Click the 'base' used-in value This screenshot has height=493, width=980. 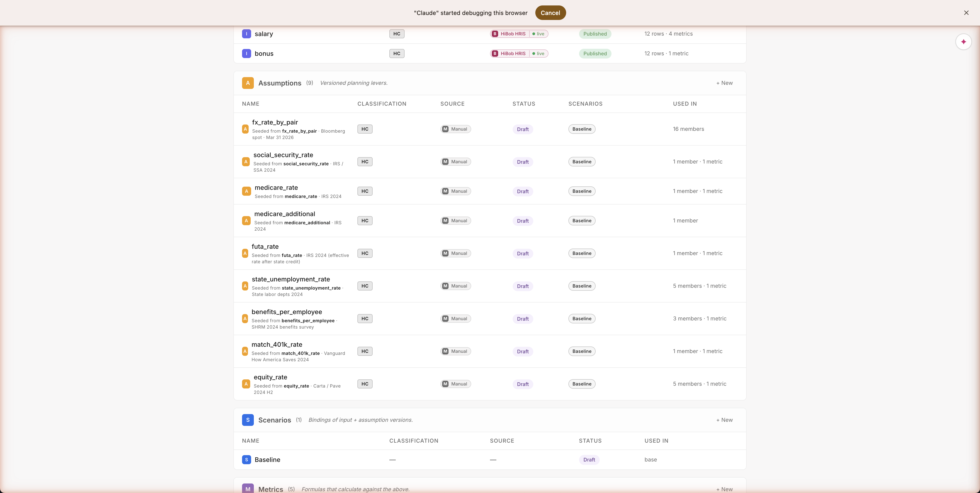[650, 459]
